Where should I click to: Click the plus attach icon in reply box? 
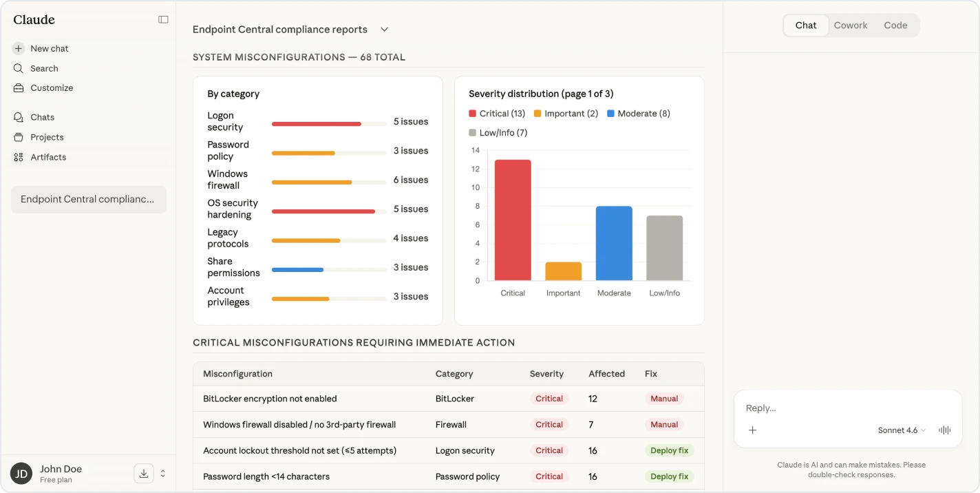753,430
